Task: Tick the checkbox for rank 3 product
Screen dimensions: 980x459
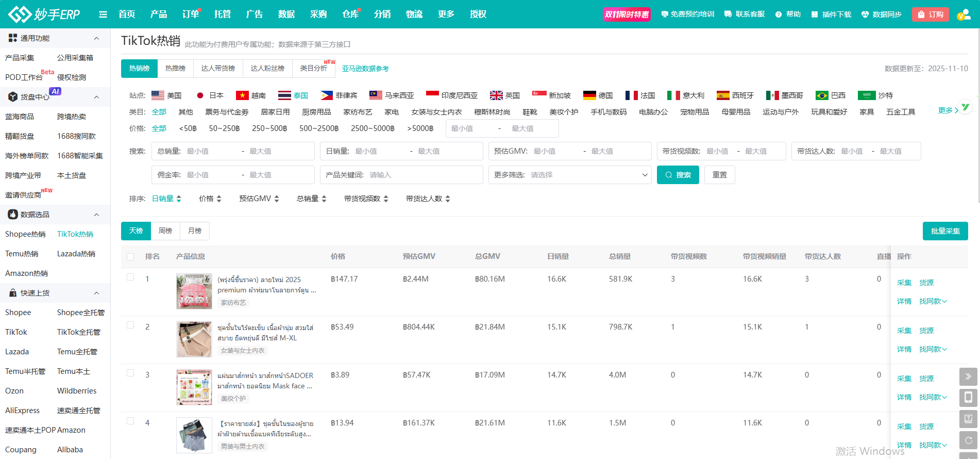Action: (x=130, y=373)
